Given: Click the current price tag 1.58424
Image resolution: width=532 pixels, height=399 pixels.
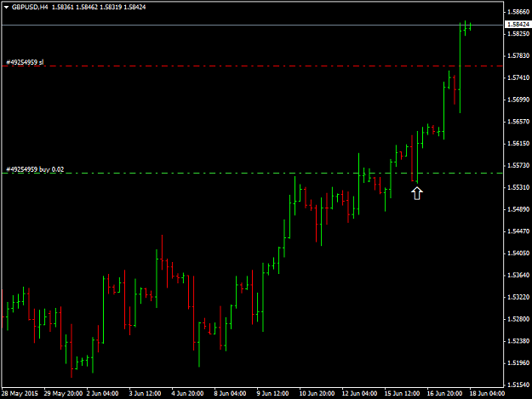Looking at the screenshot, I should [518, 25].
